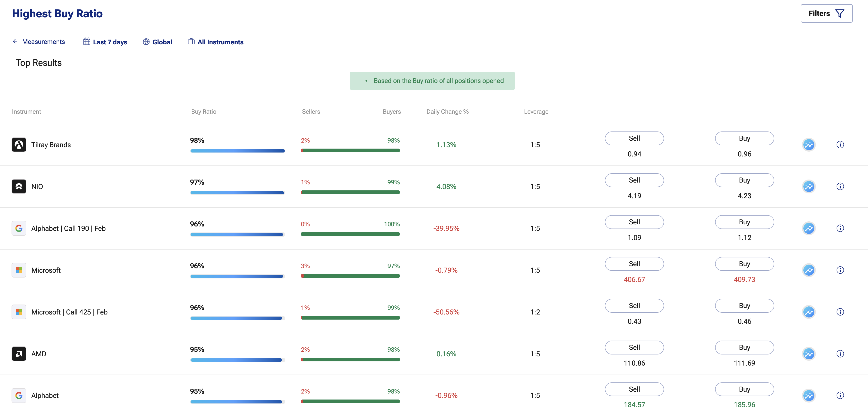
Task: Sort by Daily Change % column header
Action: tap(447, 112)
